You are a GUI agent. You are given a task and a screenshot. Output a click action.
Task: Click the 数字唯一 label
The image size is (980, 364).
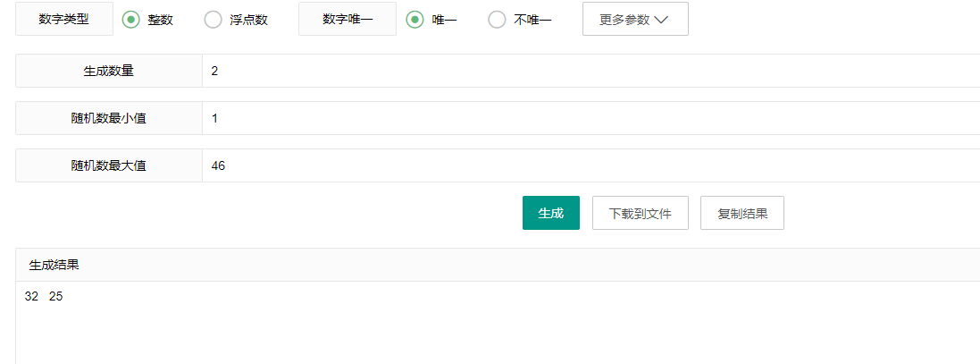coord(348,20)
